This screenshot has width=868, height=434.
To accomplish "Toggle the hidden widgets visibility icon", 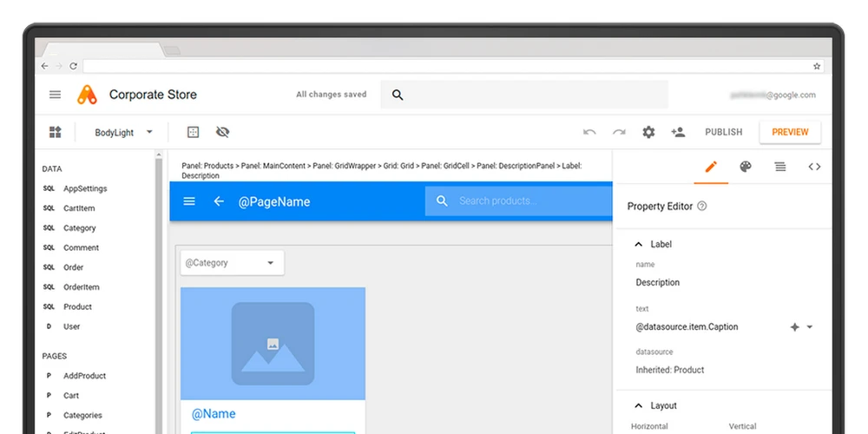I will pyautogui.click(x=222, y=132).
